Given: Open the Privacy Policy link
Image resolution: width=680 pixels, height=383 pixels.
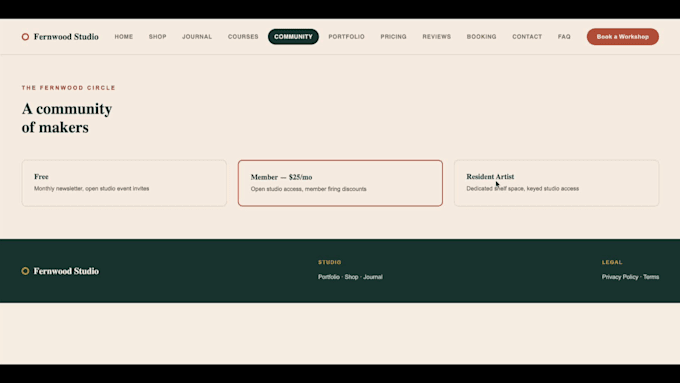Looking at the screenshot, I should click(620, 277).
